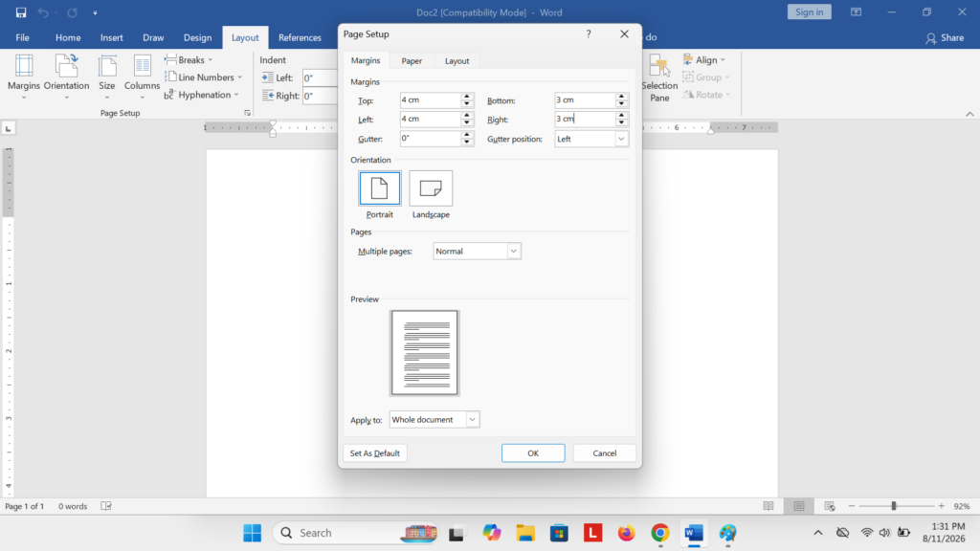Switch to the Paper tab
This screenshot has width=980, height=551.
[412, 60]
